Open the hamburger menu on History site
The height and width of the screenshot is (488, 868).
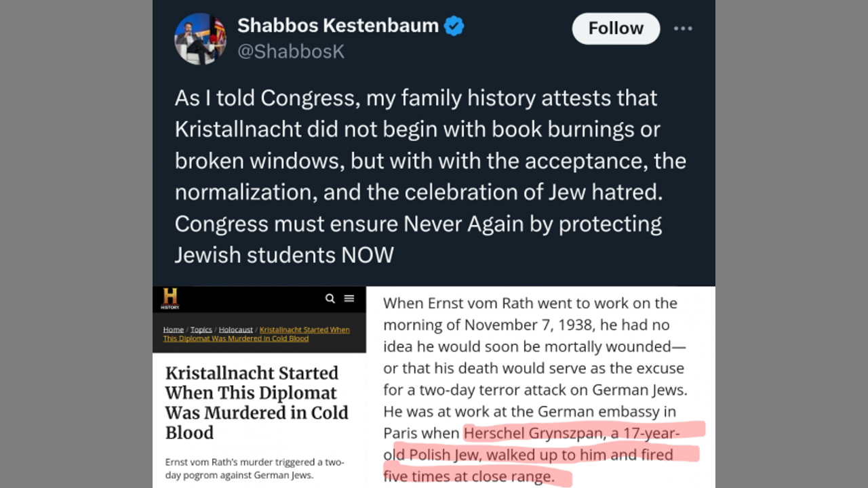[x=349, y=298]
